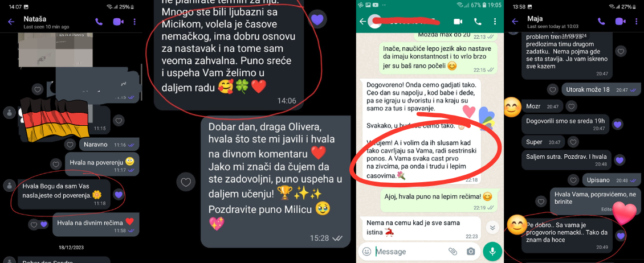644x263 pixels.
Task: Open WhatsApp chat overflow menu
Action: click(x=495, y=21)
